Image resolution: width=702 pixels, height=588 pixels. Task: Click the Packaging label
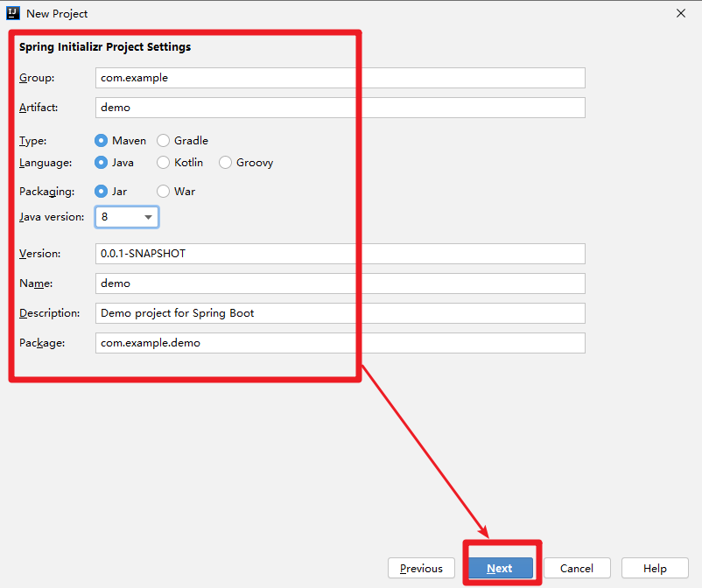click(x=46, y=192)
